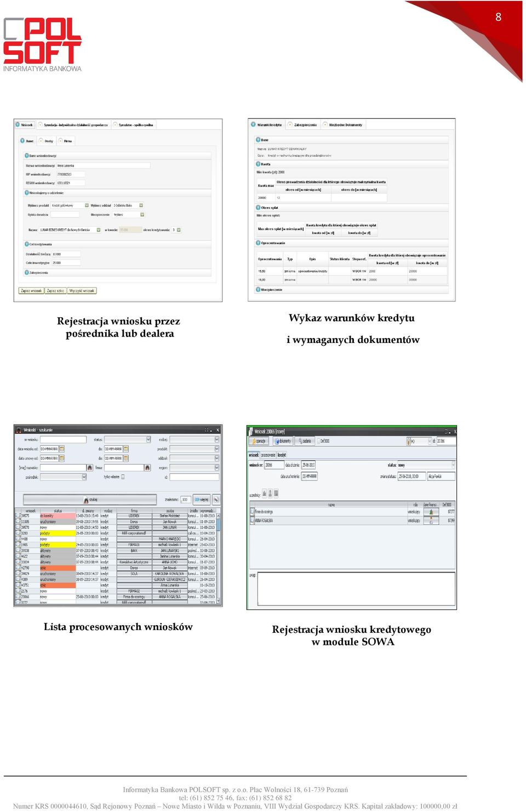Collapse the Oprocentowanie section
The image size is (526, 812).
pos(258,243)
